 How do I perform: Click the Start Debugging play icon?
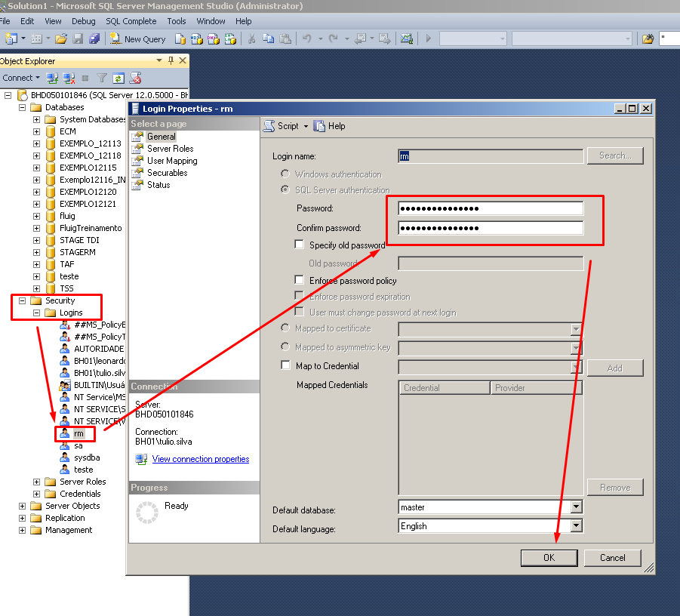(x=429, y=39)
